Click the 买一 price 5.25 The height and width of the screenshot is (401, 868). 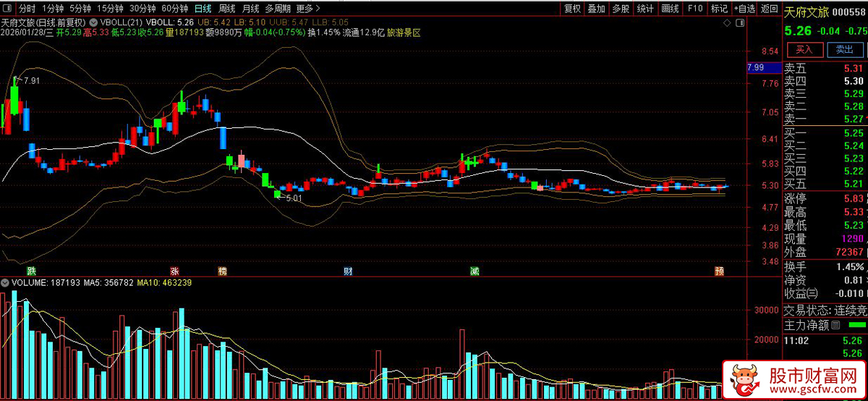[853, 132]
